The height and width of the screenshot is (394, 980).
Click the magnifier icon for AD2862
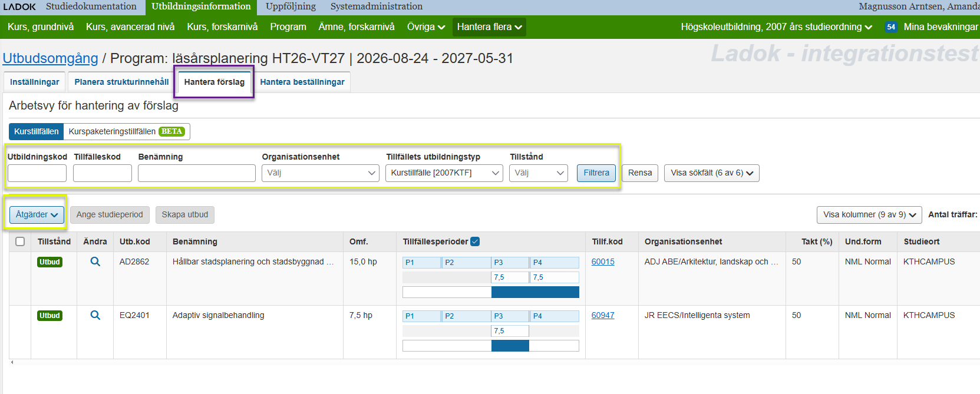point(95,261)
